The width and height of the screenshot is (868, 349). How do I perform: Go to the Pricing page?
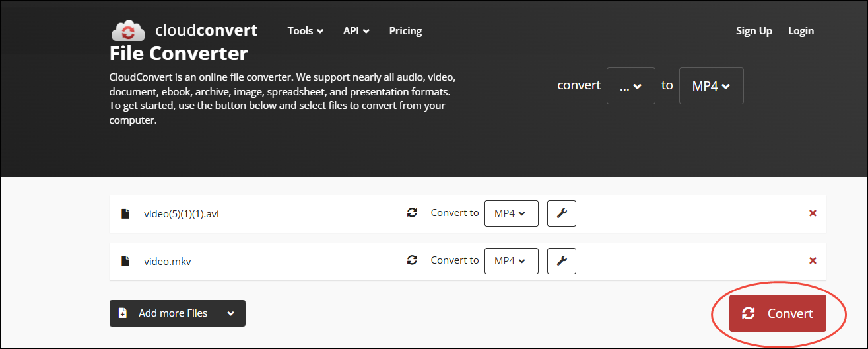click(x=405, y=31)
